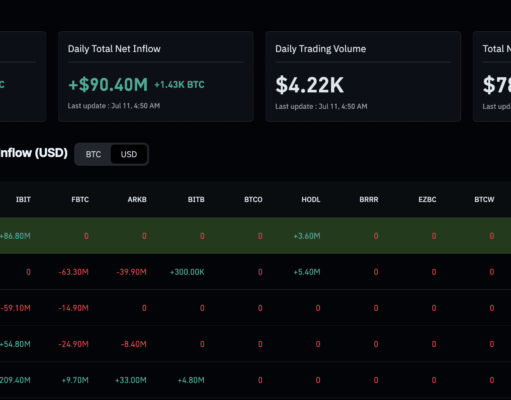Click the HODL column header
The height and width of the screenshot is (400, 511).
pos(311,199)
